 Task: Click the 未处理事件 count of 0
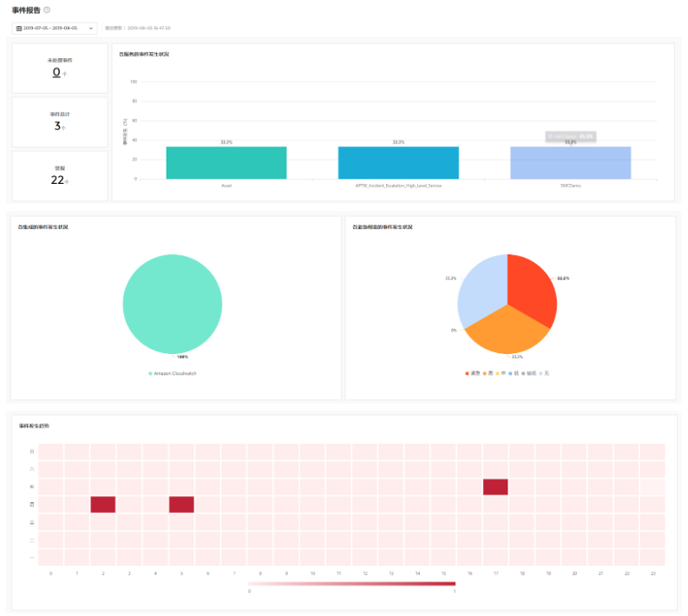click(x=56, y=73)
